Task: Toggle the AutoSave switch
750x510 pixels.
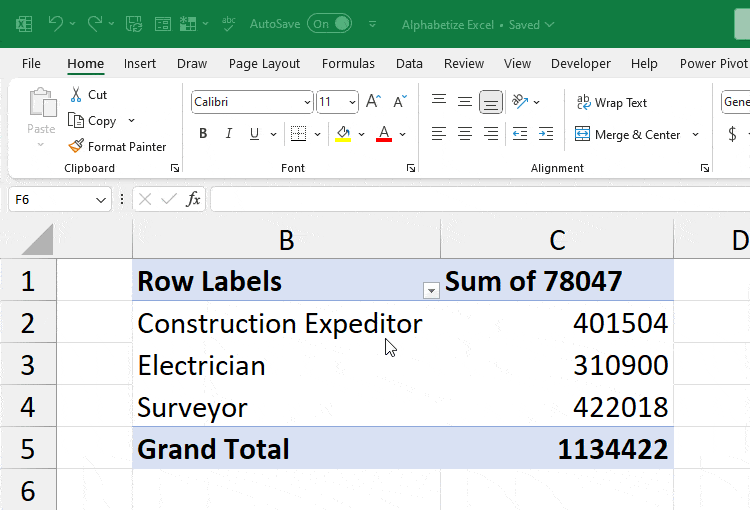Action: 330,23
